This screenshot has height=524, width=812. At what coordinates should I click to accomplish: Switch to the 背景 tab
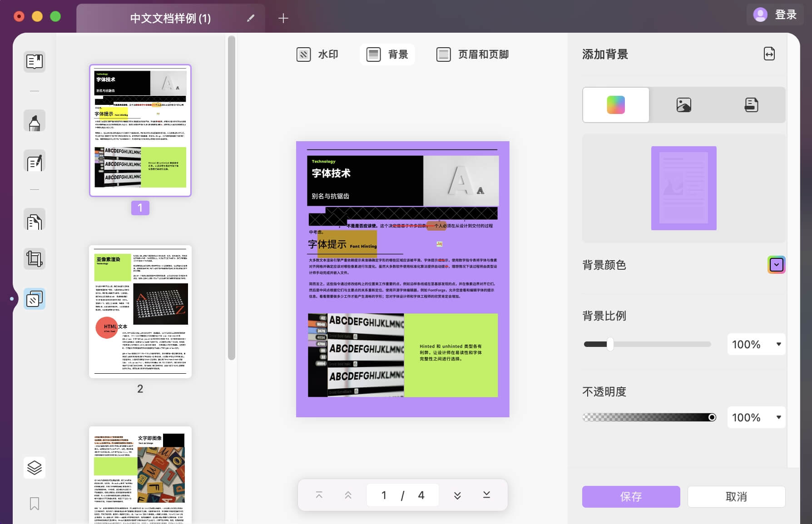(x=387, y=54)
